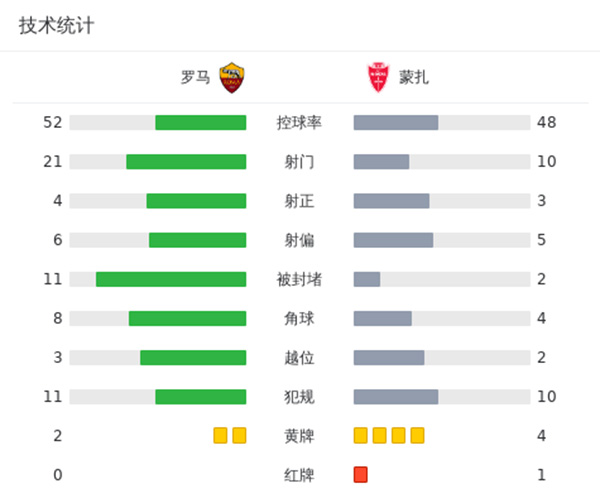Viewport: 600px width, 498px height.
Task: Click Monza's gray 控球率 possession bar
Action: [x=396, y=122]
